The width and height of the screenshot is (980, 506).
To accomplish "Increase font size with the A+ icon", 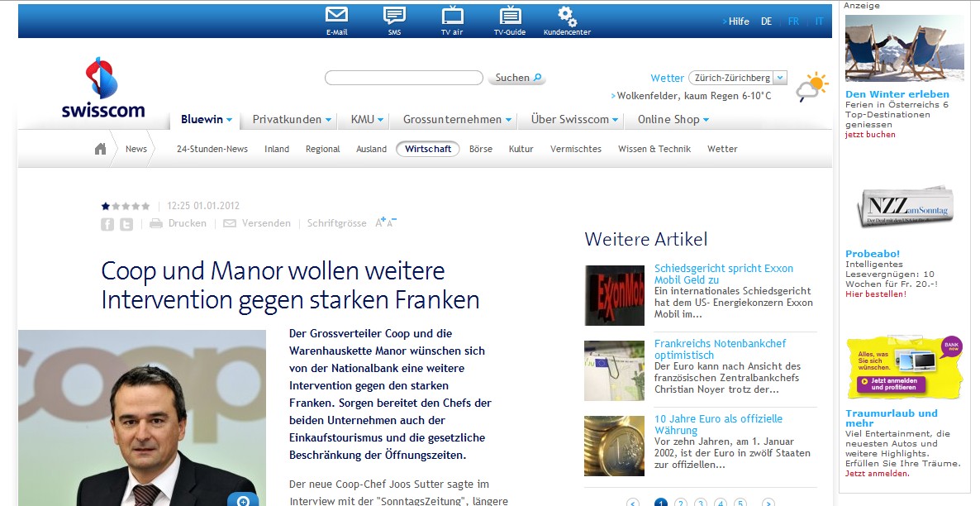I will pyautogui.click(x=380, y=222).
